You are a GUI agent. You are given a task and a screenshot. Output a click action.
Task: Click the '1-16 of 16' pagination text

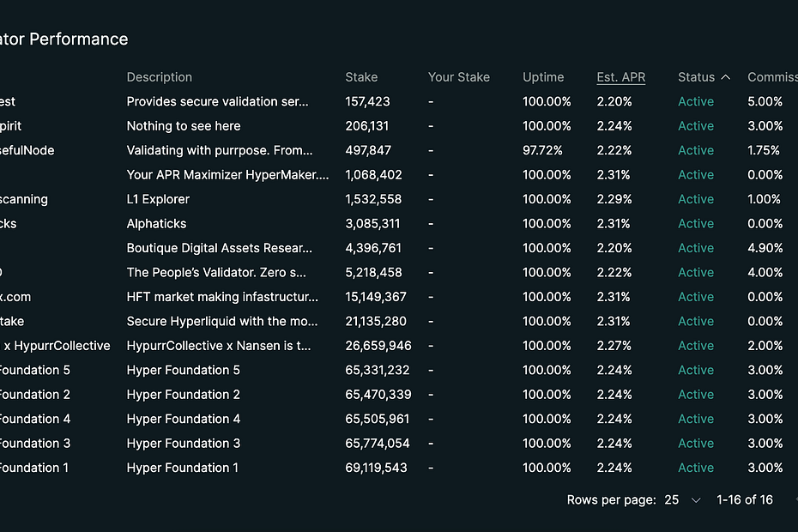(745, 500)
